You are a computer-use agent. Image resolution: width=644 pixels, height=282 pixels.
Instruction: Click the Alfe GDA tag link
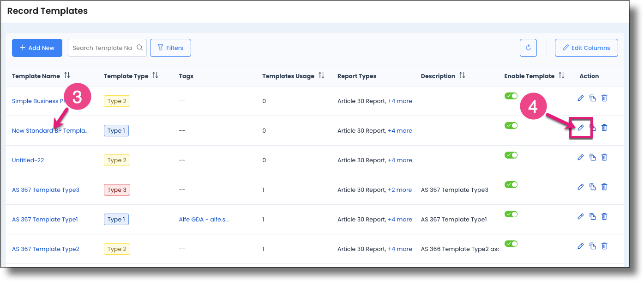(204, 219)
